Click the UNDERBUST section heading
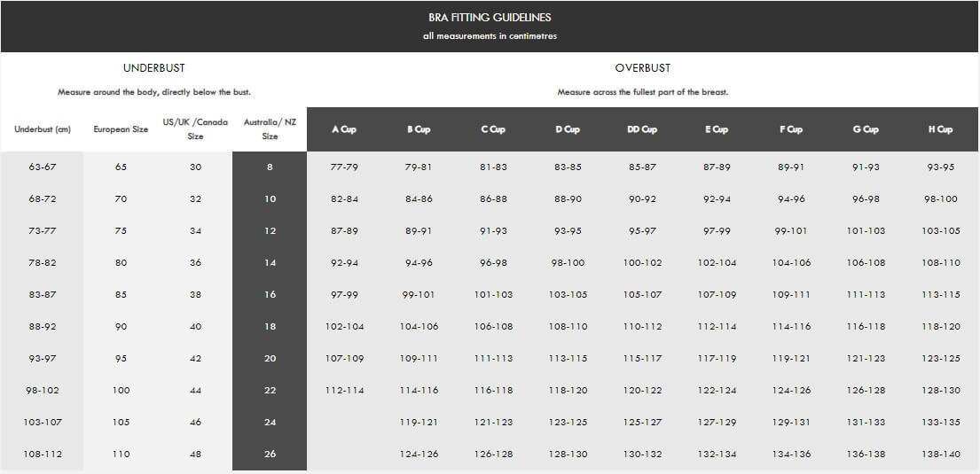Screen dimensions: 980x474 (154, 68)
